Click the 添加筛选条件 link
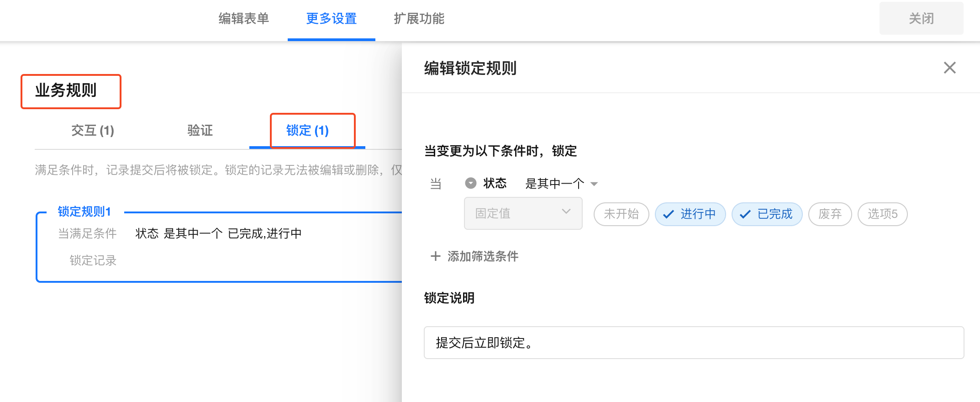 coord(483,256)
